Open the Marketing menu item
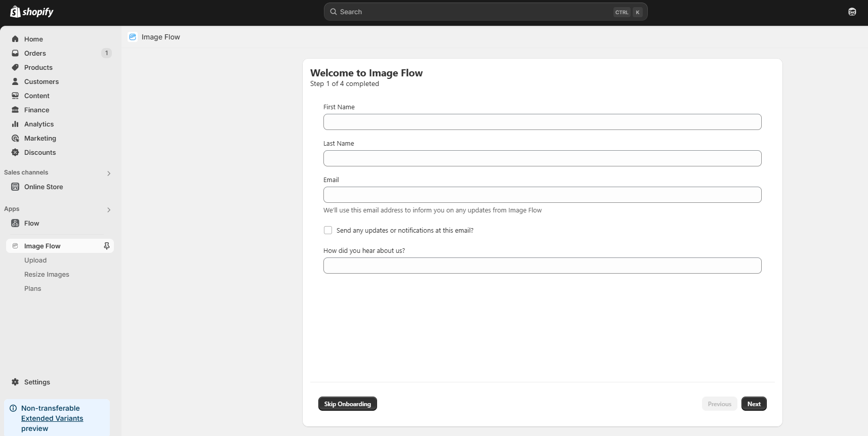 (x=61, y=138)
